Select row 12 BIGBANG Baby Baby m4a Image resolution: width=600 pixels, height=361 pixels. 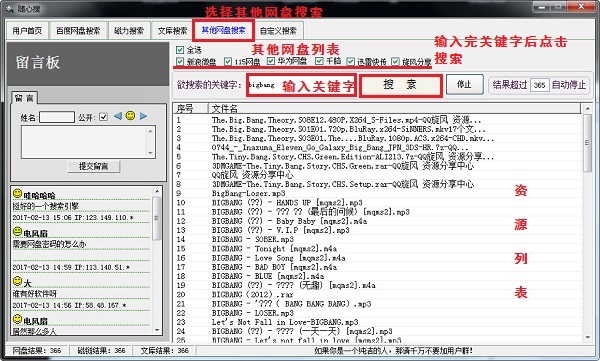coord(377,221)
